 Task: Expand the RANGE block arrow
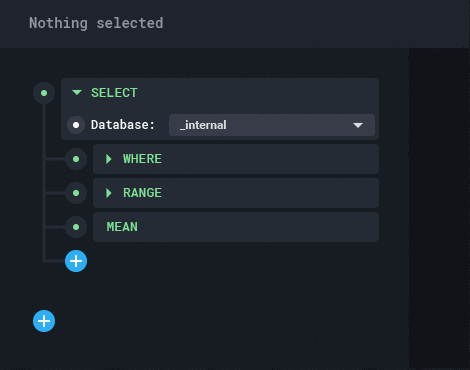pos(109,193)
